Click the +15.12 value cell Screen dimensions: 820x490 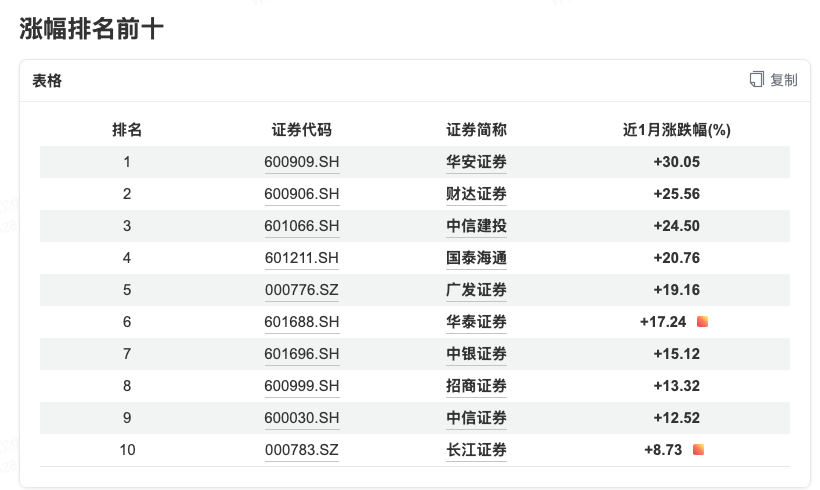coord(677,354)
